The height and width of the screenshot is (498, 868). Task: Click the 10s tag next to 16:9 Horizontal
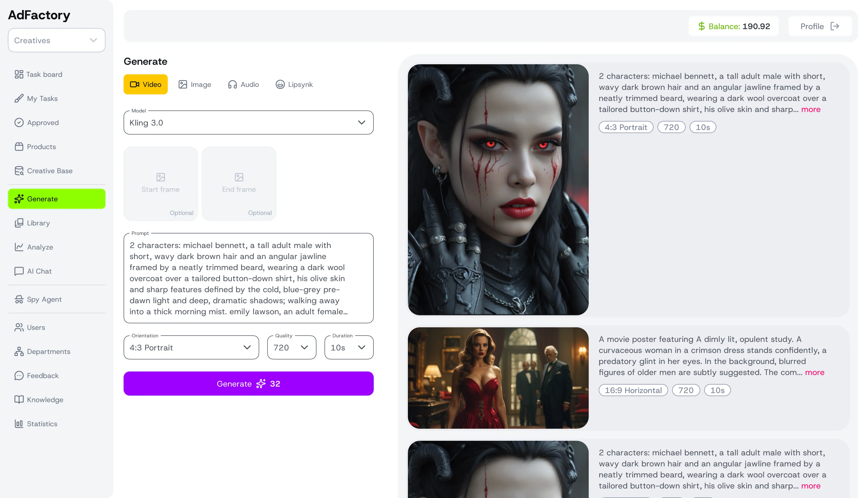[717, 390]
